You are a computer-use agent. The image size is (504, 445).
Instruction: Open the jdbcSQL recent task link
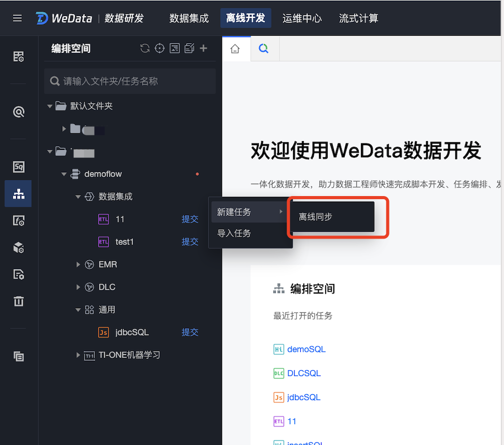point(304,397)
